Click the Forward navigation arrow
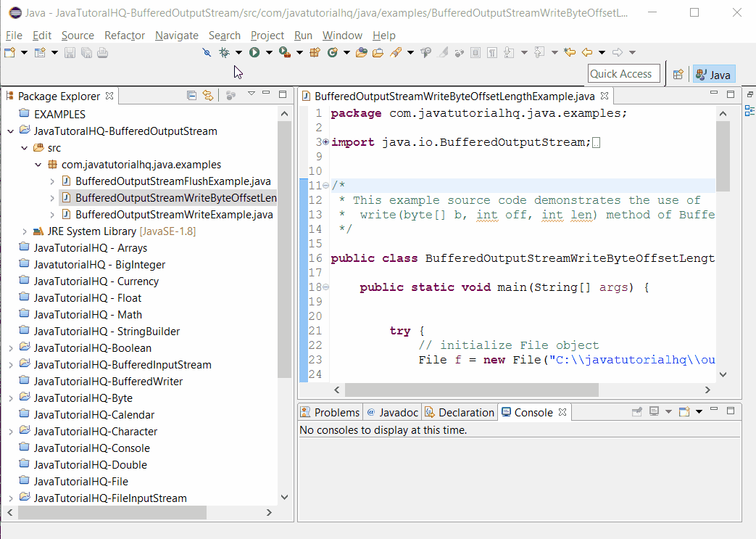The image size is (756, 539). coord(618,52)
